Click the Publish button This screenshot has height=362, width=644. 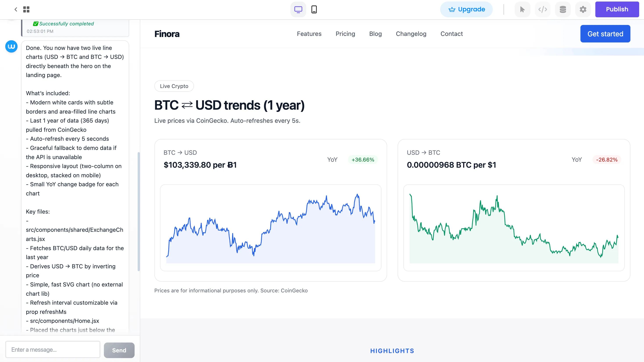pyautogui.click(x=617, y=9)
